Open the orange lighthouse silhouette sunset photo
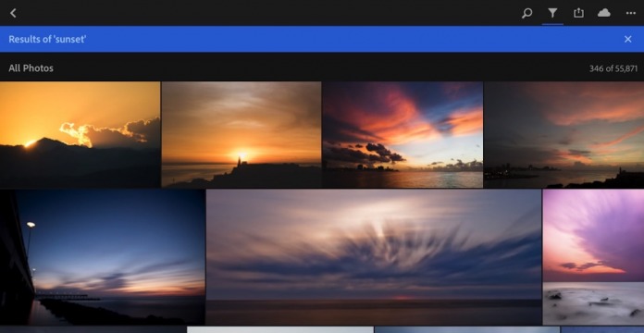The height and width of the screenshot is (333, 644). click(241, 135)
